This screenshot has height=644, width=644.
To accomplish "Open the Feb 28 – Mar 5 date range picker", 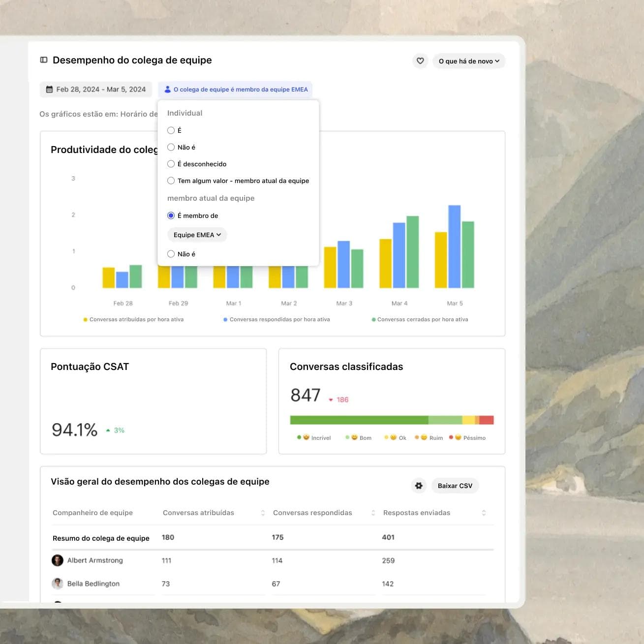I will coord(96,90).
